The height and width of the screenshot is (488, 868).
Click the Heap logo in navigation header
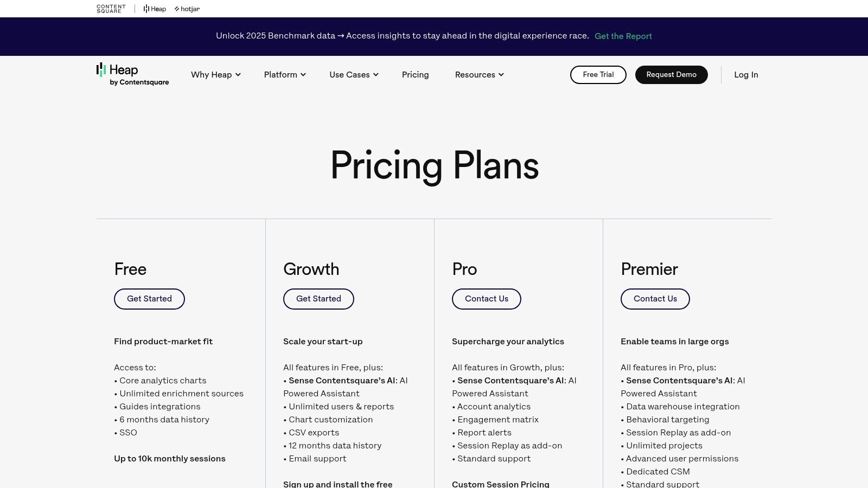[x=132, y=74]
